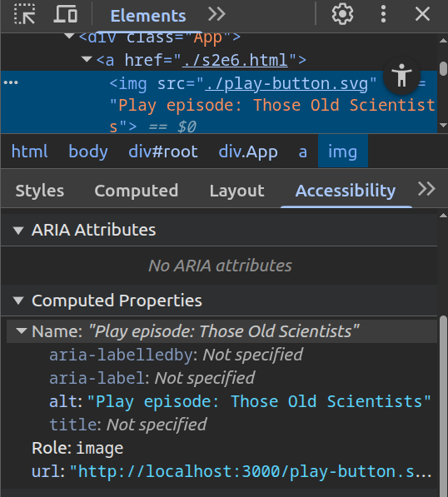Viewport: 448px width, 497px height.
Task: Select the img element breadcrumb
Action: coord(343,151)
